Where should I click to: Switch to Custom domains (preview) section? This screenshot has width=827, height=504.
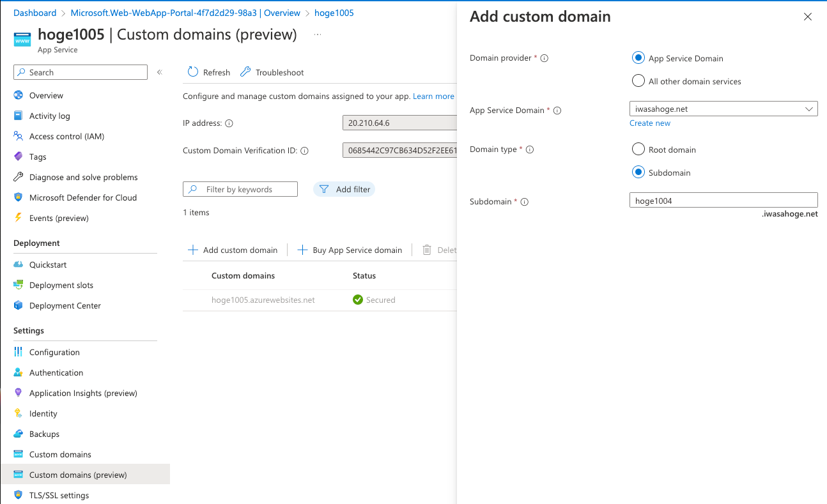79,474
